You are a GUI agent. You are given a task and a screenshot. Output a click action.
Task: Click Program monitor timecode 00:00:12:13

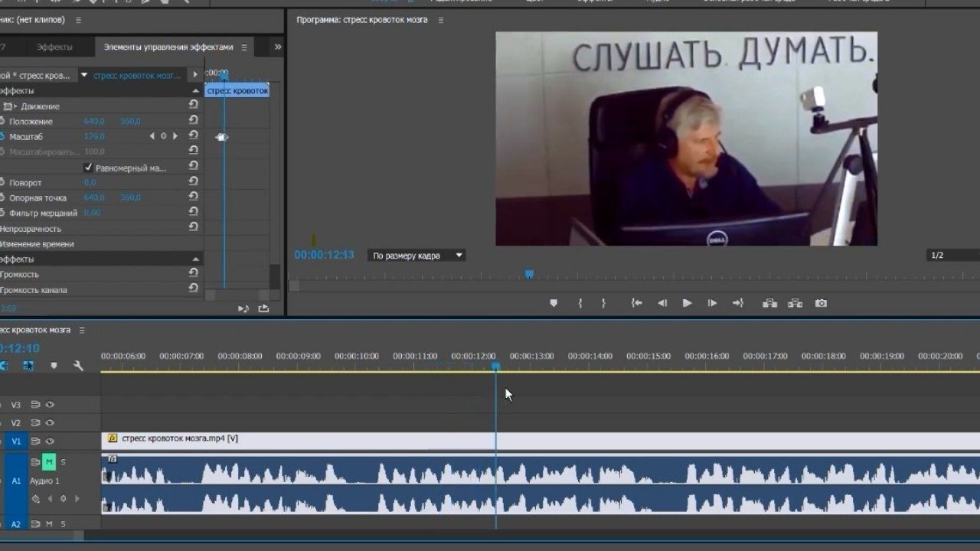click(x=324, y=255)
